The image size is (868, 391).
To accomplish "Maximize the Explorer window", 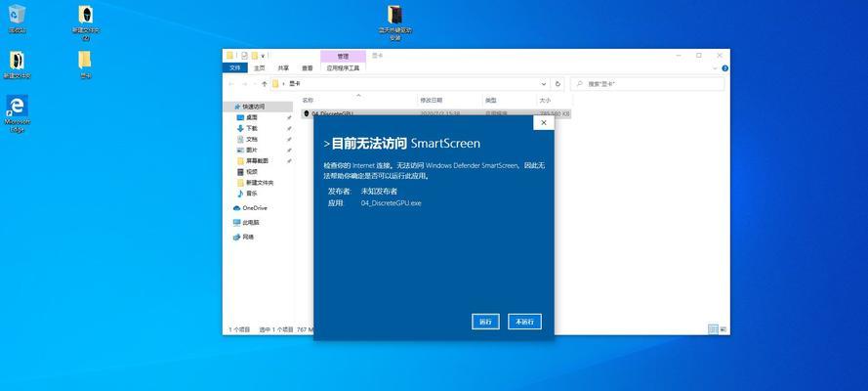I will pyautogui.click(x=699, y=56).
